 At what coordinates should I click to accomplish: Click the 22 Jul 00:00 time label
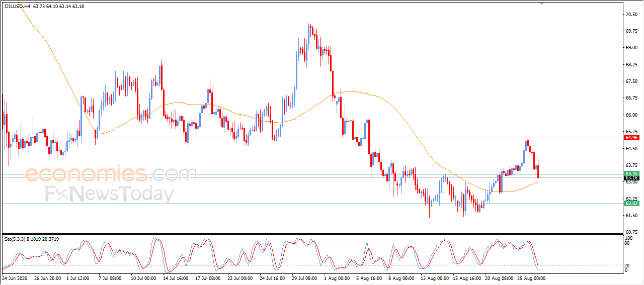240,277
